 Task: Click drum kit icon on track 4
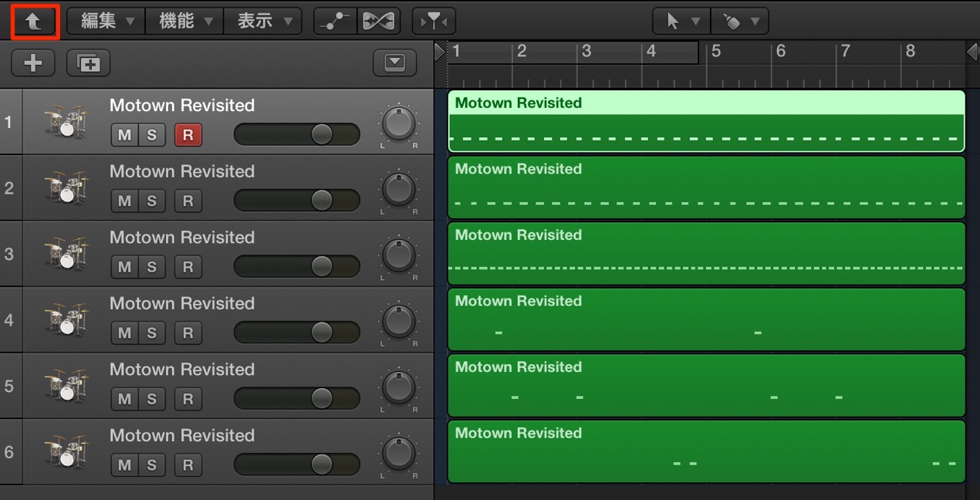coord(66,320)
